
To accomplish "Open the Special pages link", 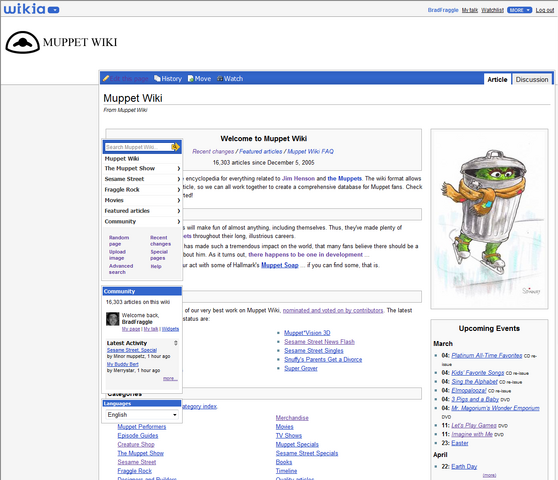I will (x=159, y=255).
